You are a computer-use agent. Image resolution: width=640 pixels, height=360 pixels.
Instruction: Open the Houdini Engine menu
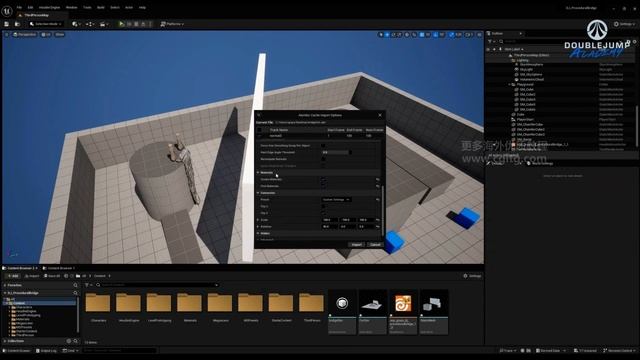click(x=49, y=7)
